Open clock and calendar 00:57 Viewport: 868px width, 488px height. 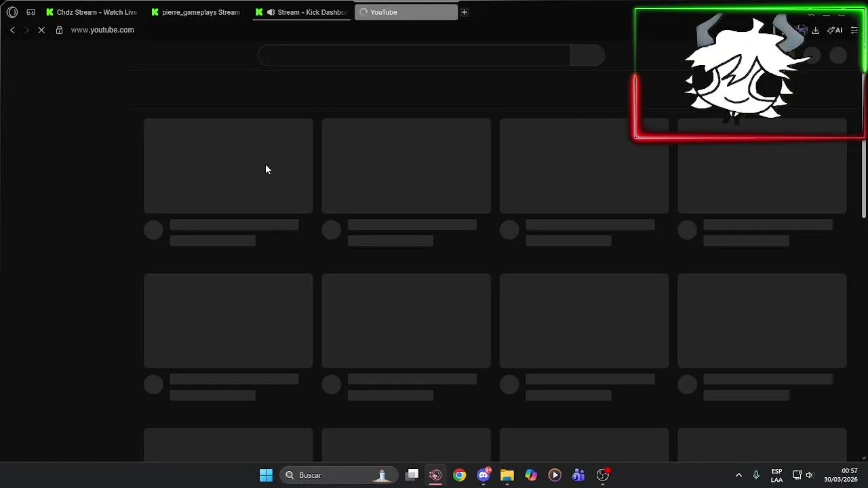point(841,475)
